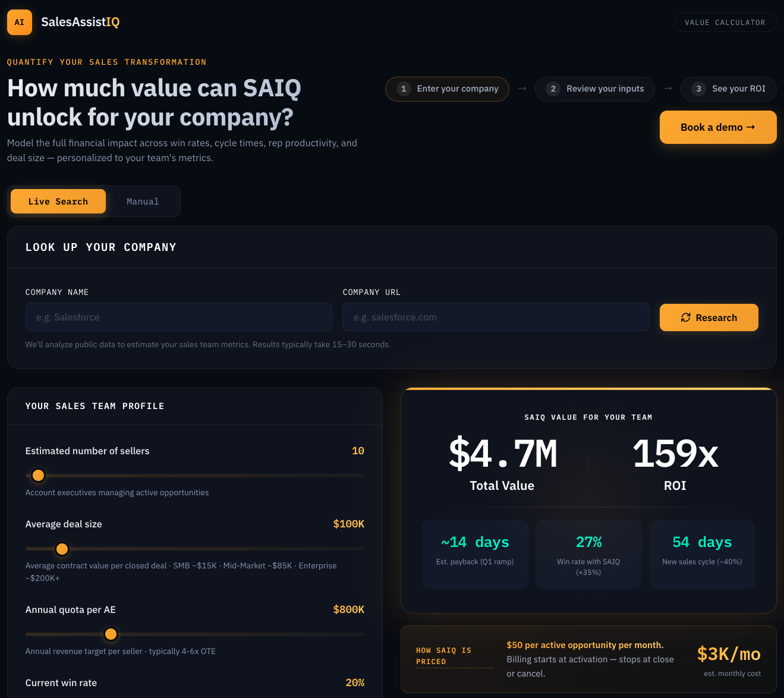Screen dimensions: 784x698
Task: Open step 1 Enter your company
Action: click(x=447, y=89)
